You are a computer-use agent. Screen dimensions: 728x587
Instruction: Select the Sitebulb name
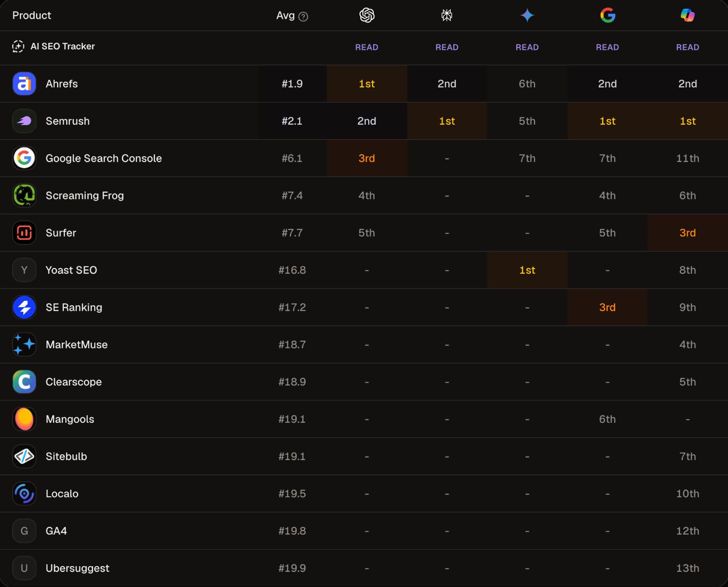coord(66,456)
